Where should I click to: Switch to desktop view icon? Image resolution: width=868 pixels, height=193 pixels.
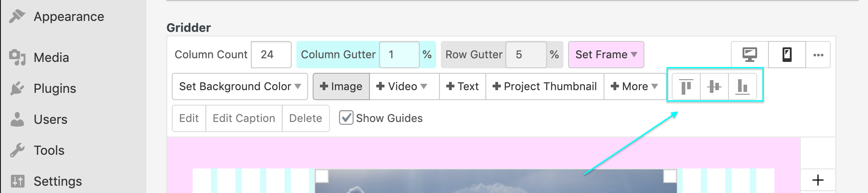pyautogui.click(x=750, y=55)
